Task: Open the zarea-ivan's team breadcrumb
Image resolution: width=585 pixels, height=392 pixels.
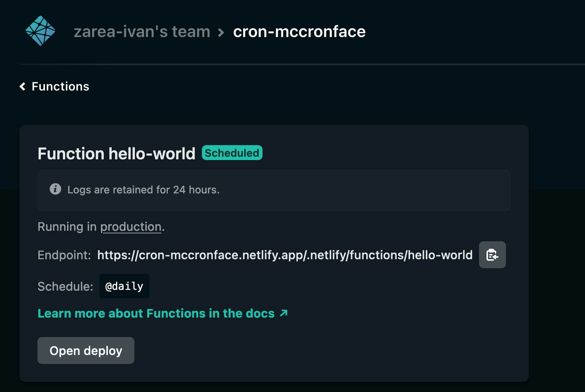Action: pos(142,32)
